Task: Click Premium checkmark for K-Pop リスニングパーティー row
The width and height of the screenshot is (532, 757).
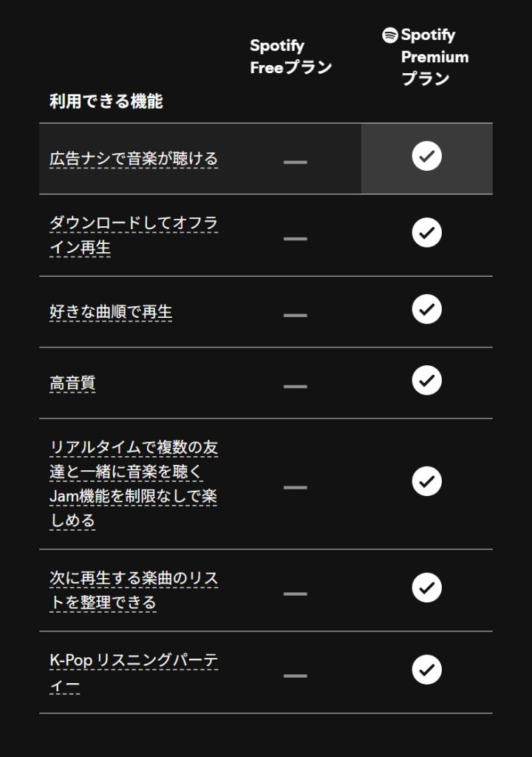Action: coord(427,670)
